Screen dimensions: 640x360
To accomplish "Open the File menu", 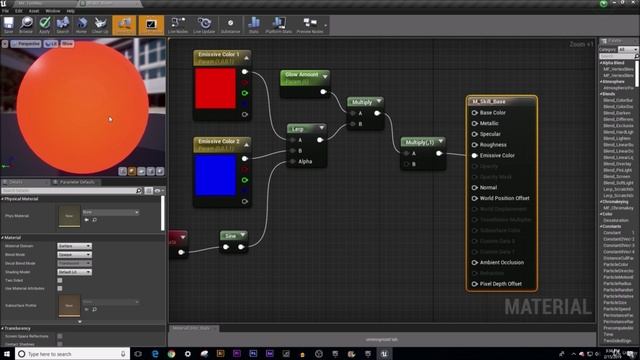I will pyautogui.click(x=5, y=11).
